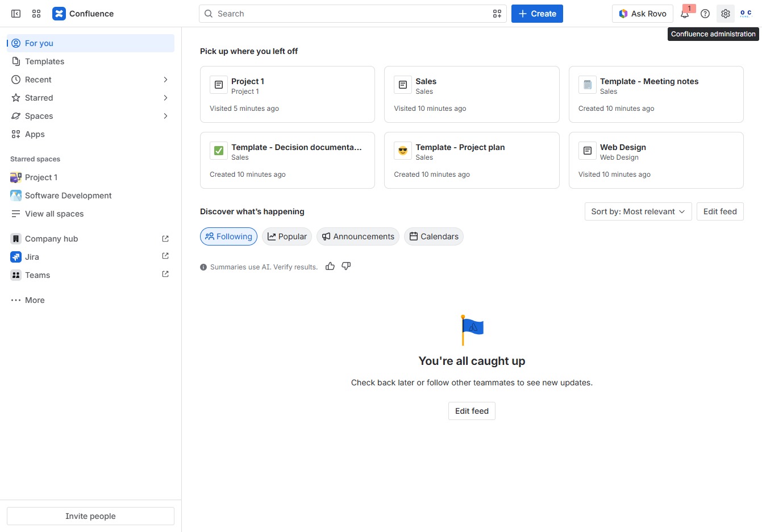Screen dimensions: 762x532
Task: Open the notifications bell icon
Action: pos(685,14)
